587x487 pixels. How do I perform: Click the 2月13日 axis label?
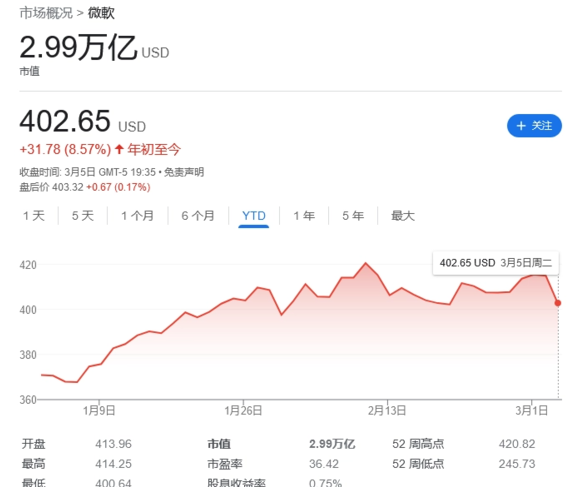click(387, 411)
